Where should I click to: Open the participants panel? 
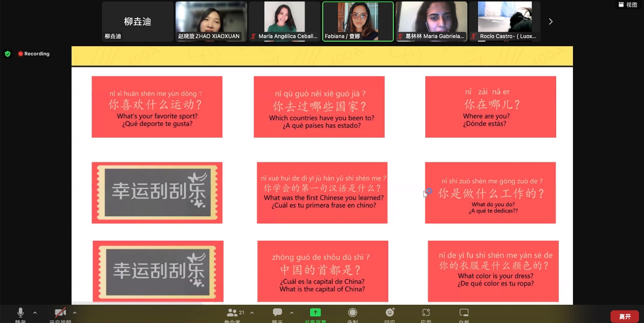pyautogui.click(x=233, y=313)
